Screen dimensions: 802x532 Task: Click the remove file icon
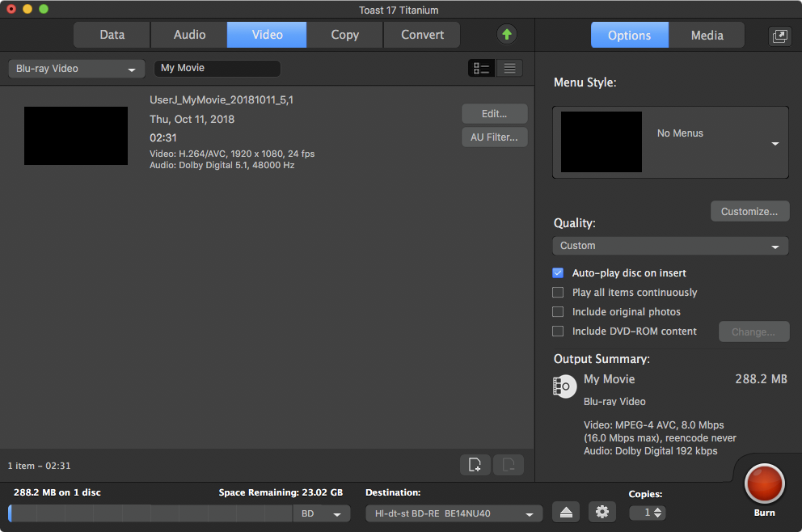[x=509, y=464]
